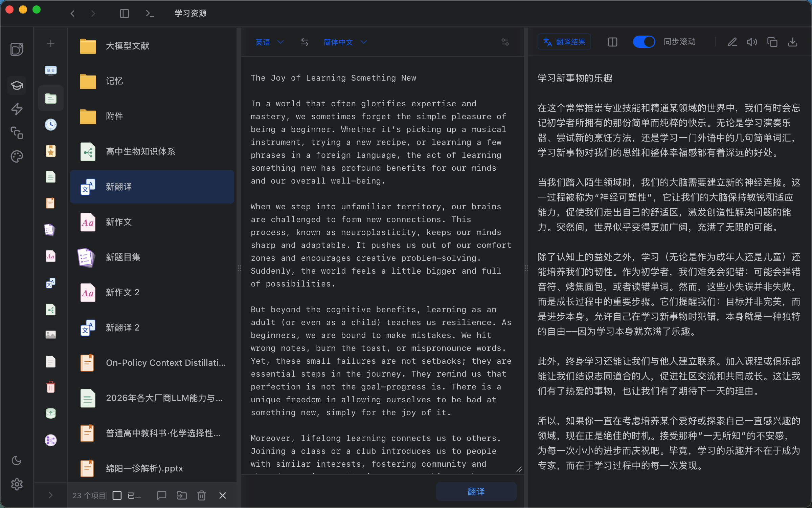Open the 新翻译 2 item

point(152,327)
